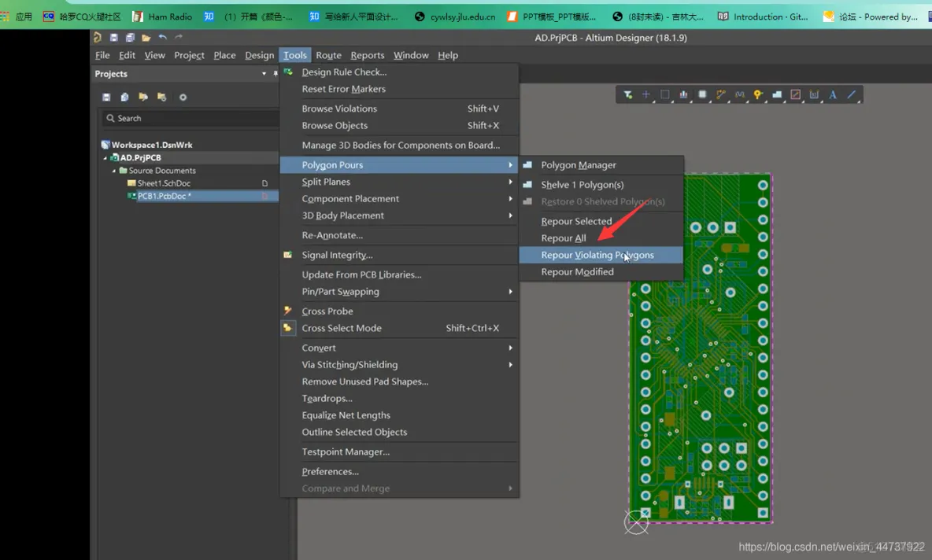Click the Projects panel compile document icon
Screen dimensions: 932x560
[x=125, y=97]
